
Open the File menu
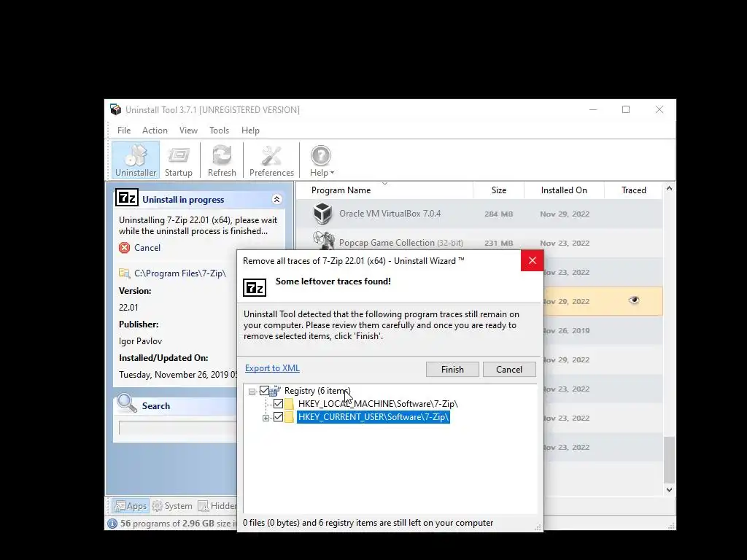[124, 131]
